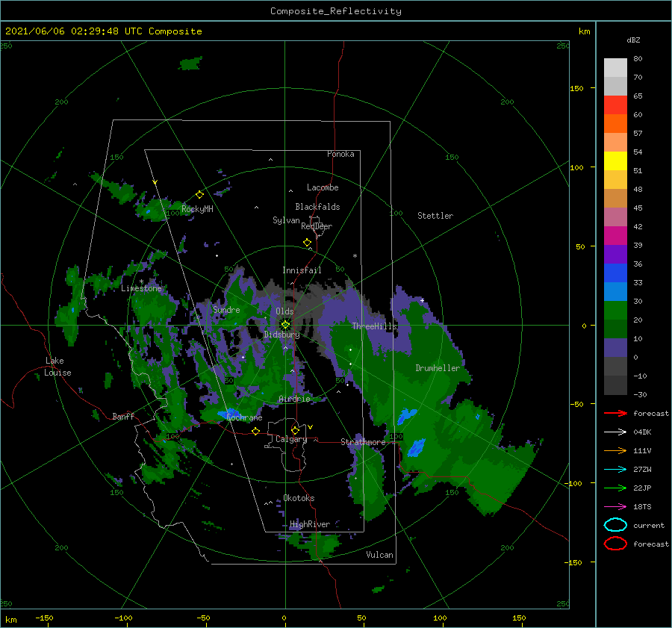Click the 51 dBZ yellow swatch
The width and height of the screenshot is (672, 628).
tap(615, 161)
